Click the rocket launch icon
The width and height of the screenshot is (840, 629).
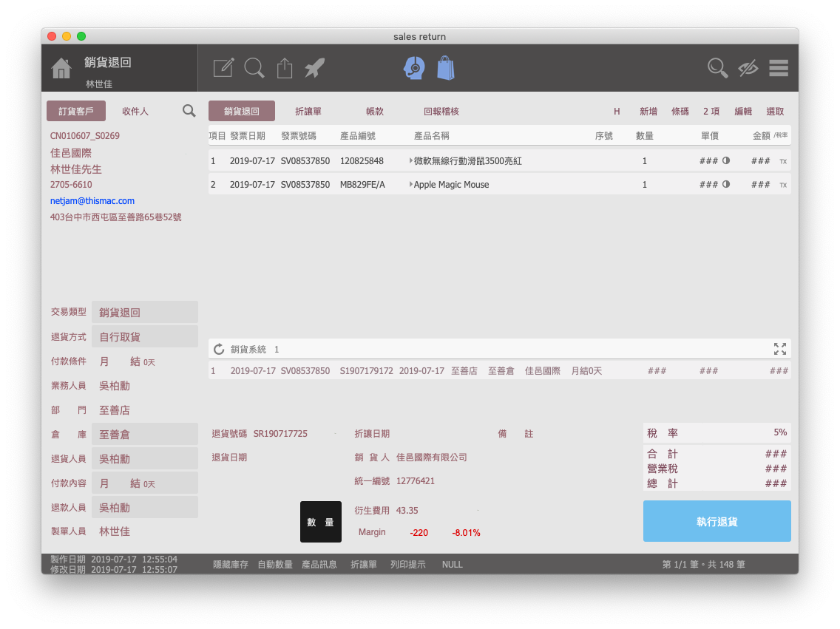tap(315, 68)
